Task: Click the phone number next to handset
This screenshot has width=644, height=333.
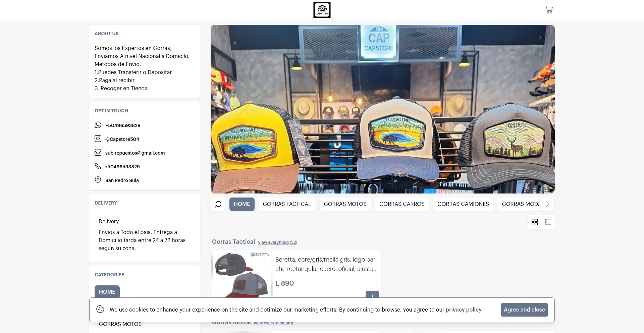Action: [x=122, y=167]
